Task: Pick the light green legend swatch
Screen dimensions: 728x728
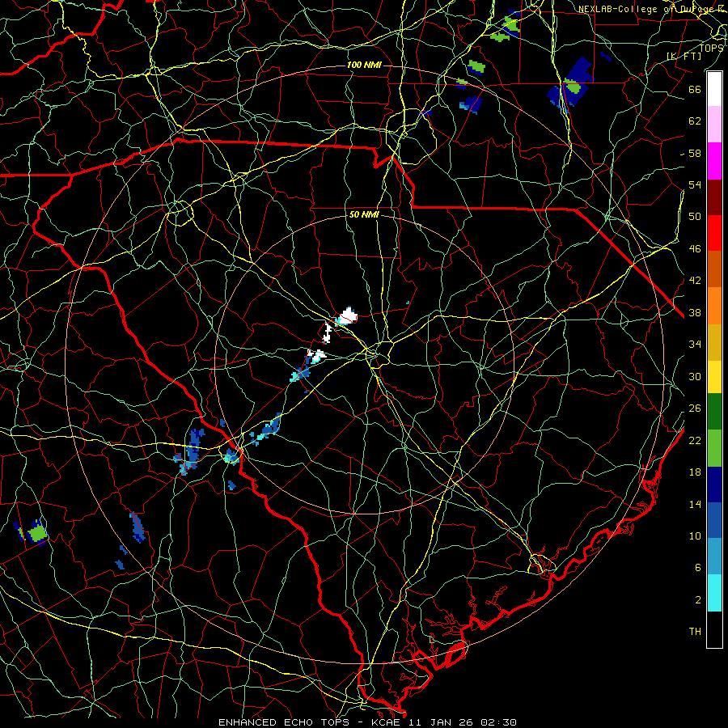Action: [x=714, y=448]
